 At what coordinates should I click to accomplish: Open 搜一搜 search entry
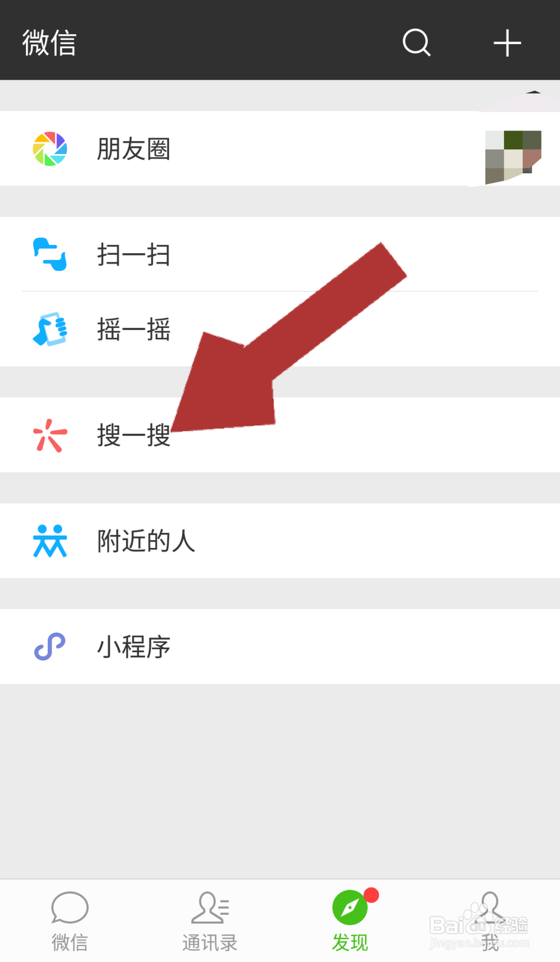[280, 435]
